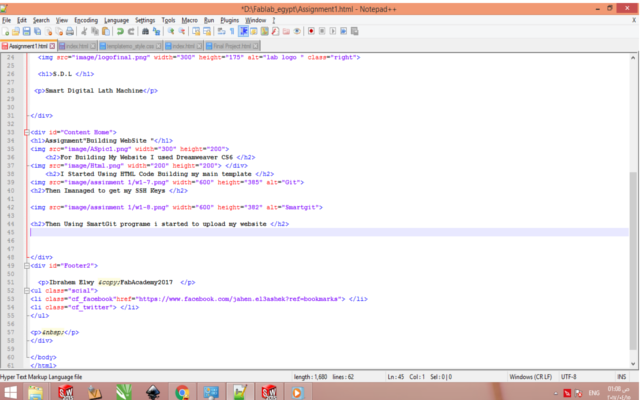Open Find using the binoculars icon
This screenshot has width=640, height=400.
pos(145,31)
